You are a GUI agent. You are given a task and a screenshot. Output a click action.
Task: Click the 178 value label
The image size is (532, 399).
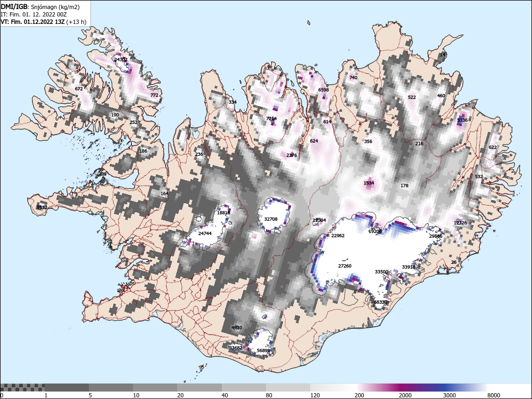coord(404,185)
